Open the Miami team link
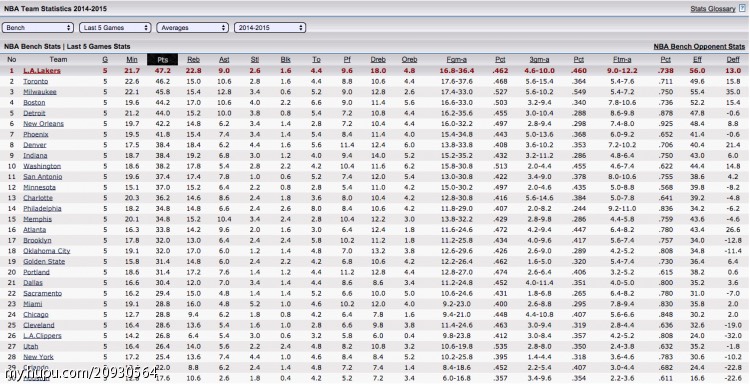This screenshot has width=750, height=384. [x=33, y=304]
